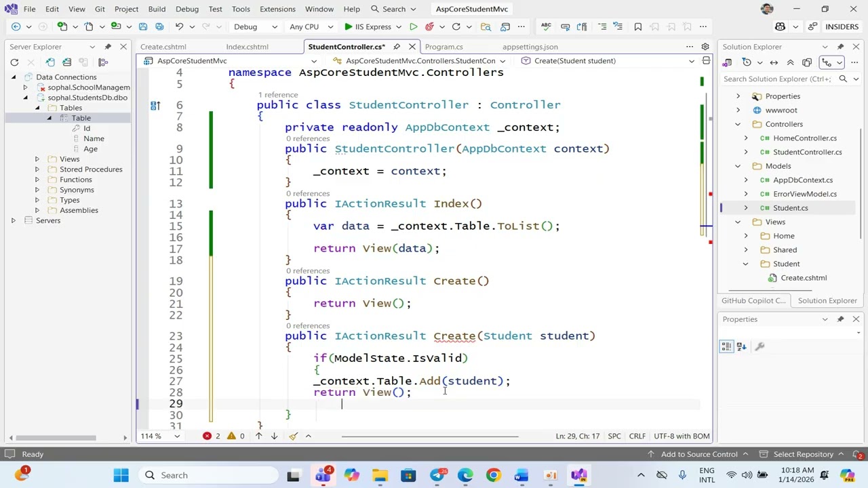Collapse the Controllers folder in Solution Explorer
The image size is (868, 488).
point(738,124)
